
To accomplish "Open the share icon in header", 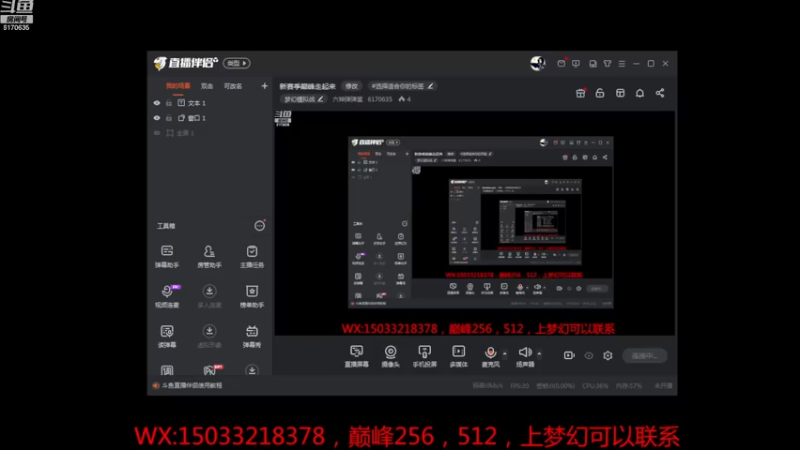I will tap(660, 93).
